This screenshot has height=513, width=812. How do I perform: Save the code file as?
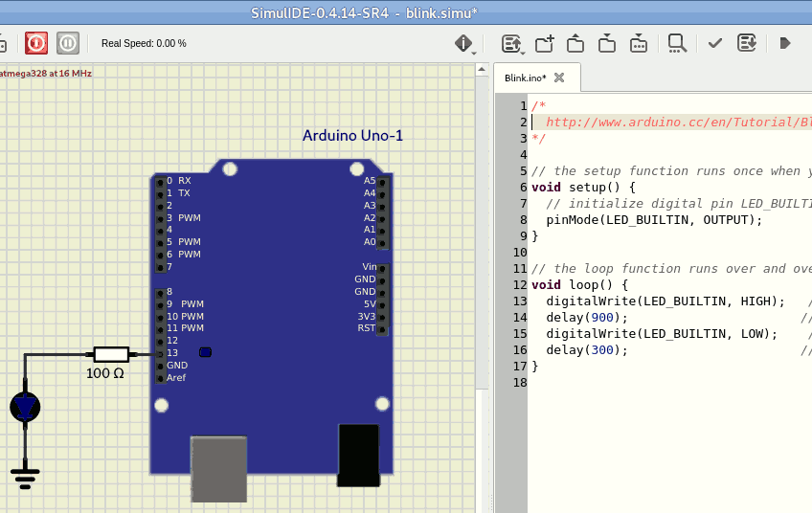pyautogui.click(x=639, y=43)
